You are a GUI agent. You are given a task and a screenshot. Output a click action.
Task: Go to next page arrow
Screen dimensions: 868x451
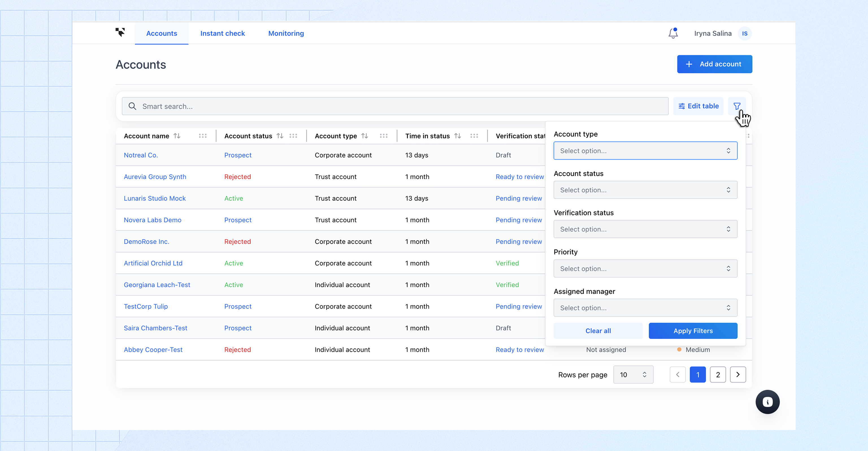point(737,374)
